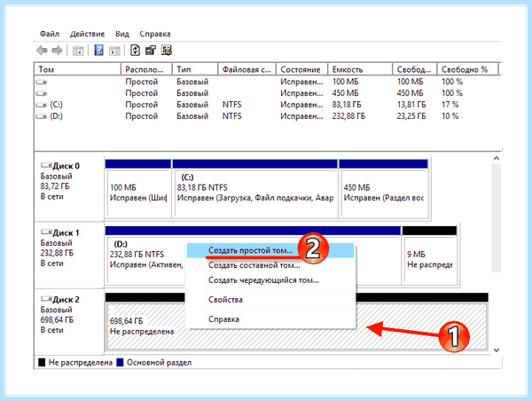
Task: Sort by the Располо… column header
Action: click(146, 69)
